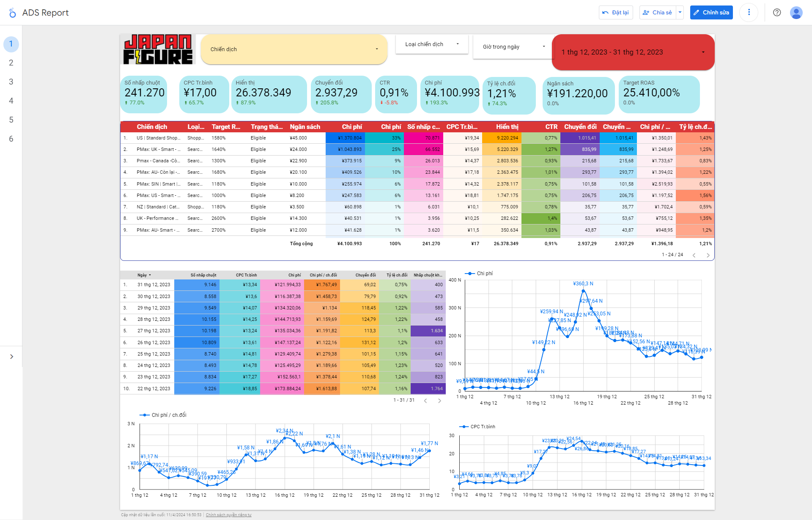Screen dimensions: 812x520
Task: Click the Looker Studio logo icon
Action: 13,13
